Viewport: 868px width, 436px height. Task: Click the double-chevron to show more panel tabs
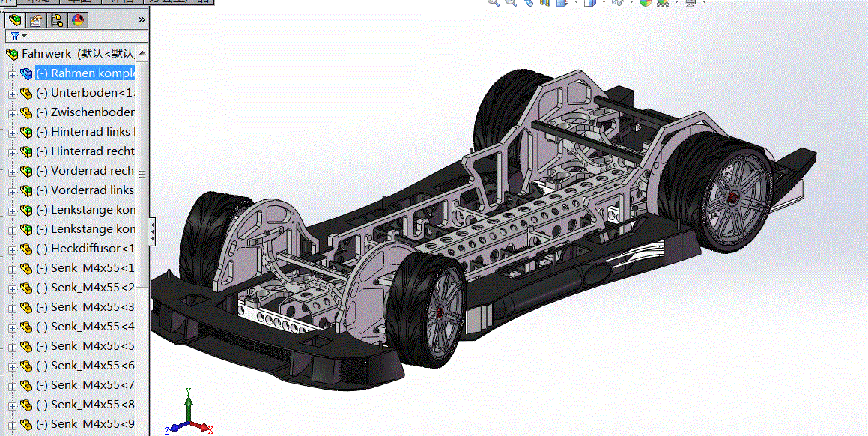point(142,20)
